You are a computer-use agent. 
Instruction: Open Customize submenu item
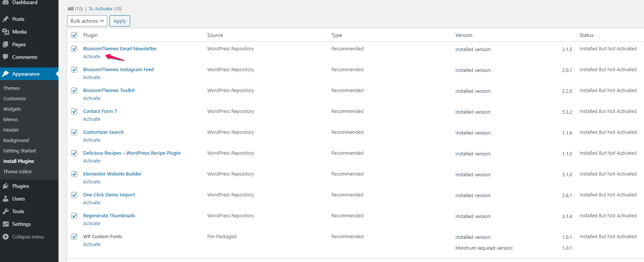[x=15, y=98]
